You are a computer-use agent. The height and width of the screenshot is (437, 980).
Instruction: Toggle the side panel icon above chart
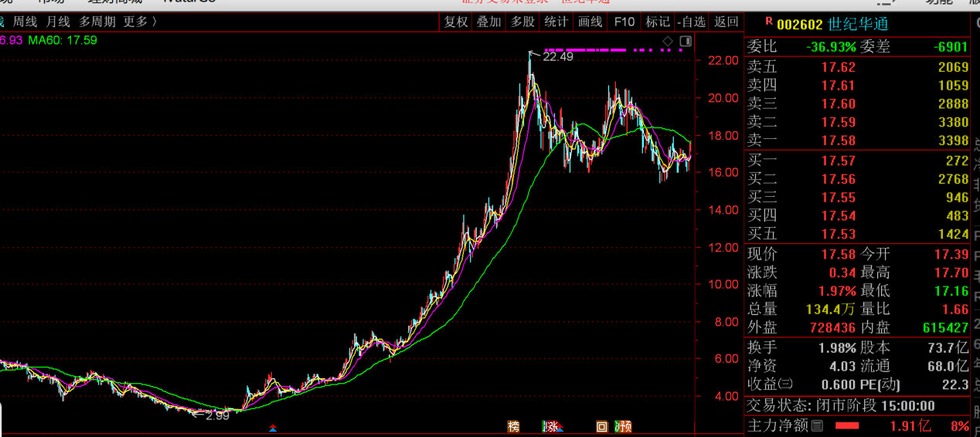[685, 41]
